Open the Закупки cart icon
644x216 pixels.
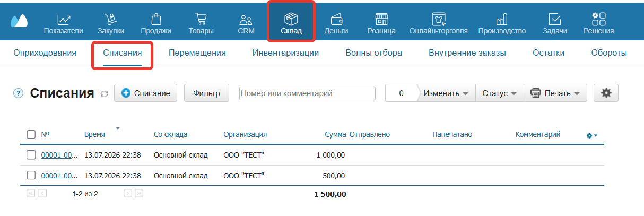pyautogui.click(x=111, y=19)
